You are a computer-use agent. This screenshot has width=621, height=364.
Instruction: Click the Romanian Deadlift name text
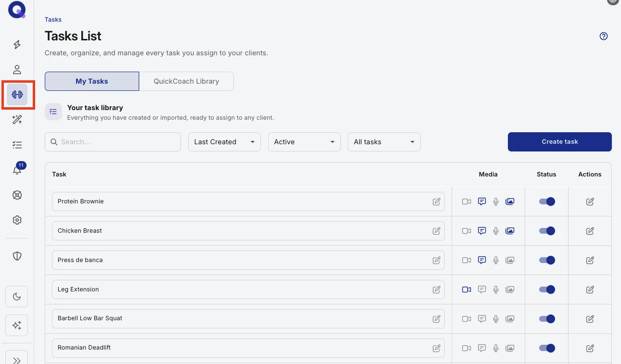click(84, 348)
